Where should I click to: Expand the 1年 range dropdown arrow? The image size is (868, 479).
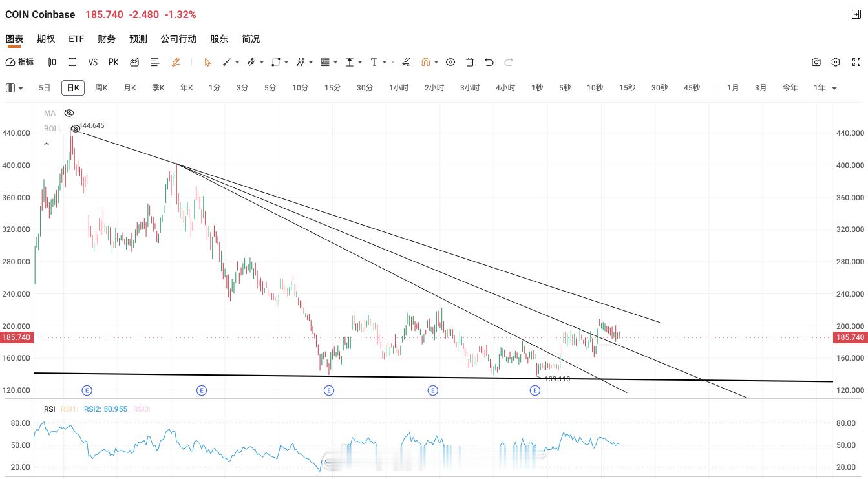[834, 88]
